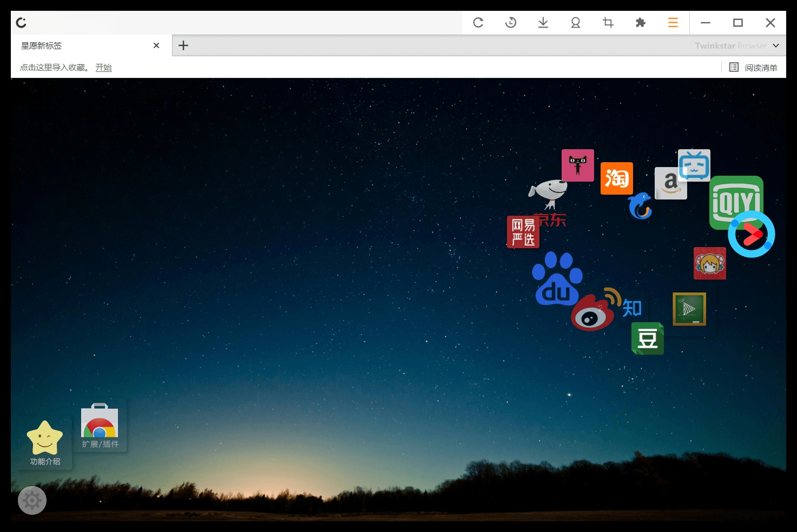Open the downloads arrow icon

543,23
